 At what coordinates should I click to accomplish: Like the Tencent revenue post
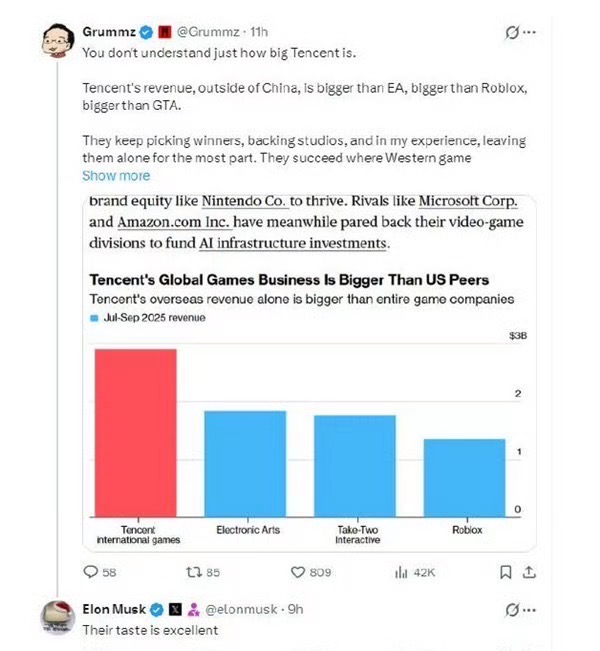tap(297, 572)
